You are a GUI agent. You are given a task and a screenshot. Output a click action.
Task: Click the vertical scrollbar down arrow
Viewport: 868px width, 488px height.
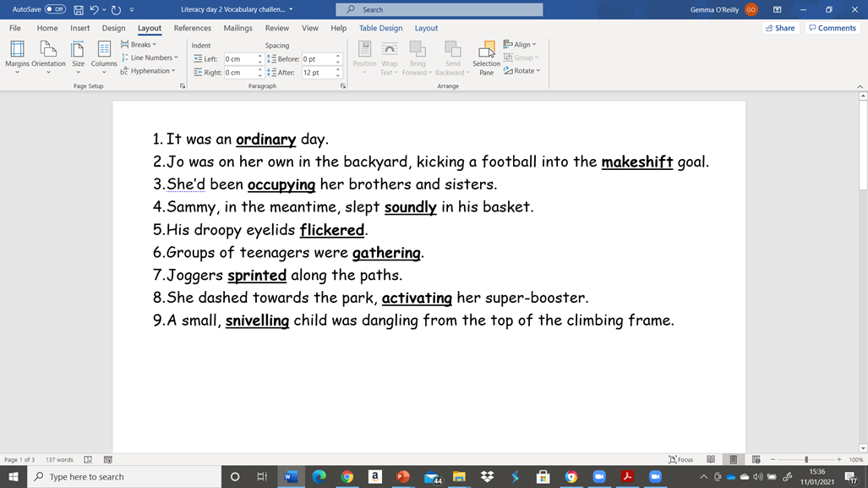tap(862, 448)
